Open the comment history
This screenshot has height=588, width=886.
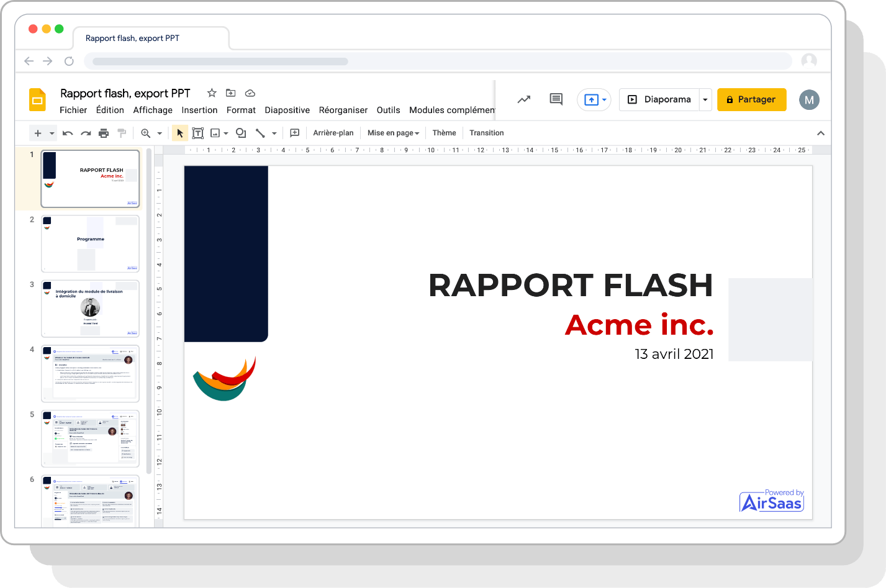point(556,99)
